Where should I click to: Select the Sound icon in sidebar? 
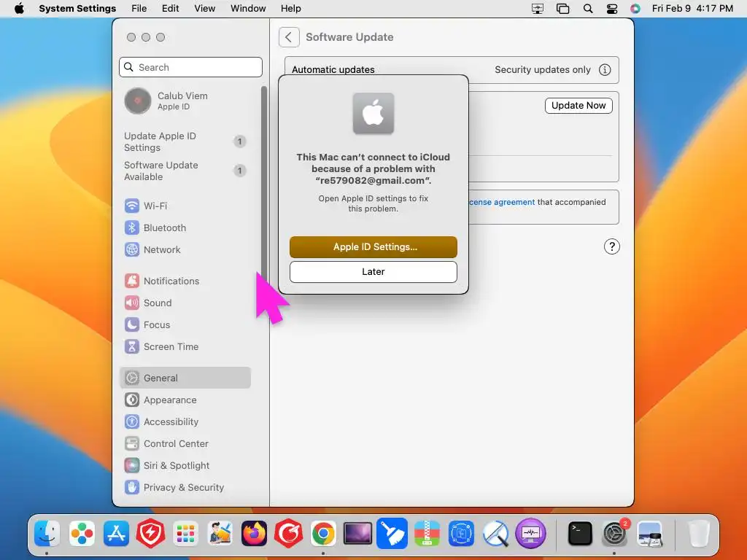[x=132, y=303]
